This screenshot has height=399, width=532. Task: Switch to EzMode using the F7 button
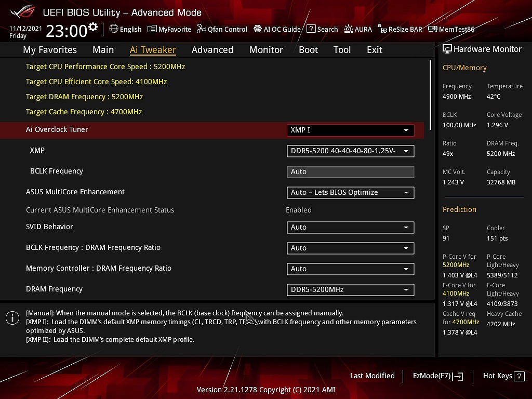437,376
